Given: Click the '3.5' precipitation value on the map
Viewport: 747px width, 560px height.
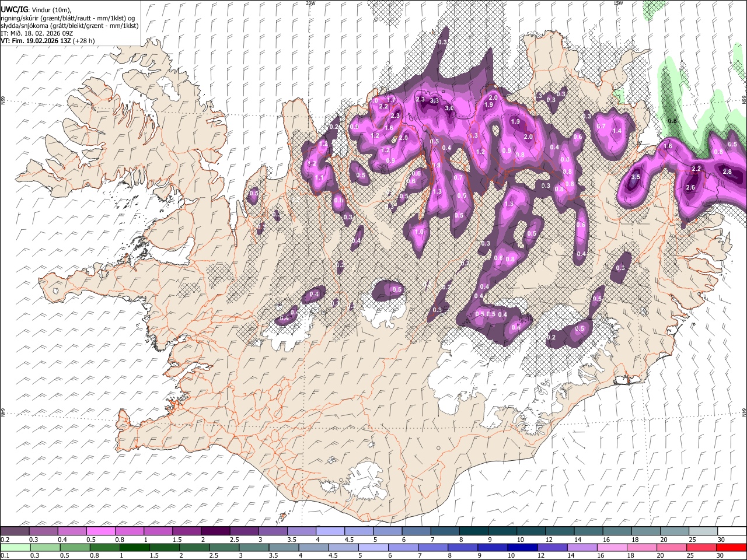Looking at the screenshot, I should (x=636, y=177).
